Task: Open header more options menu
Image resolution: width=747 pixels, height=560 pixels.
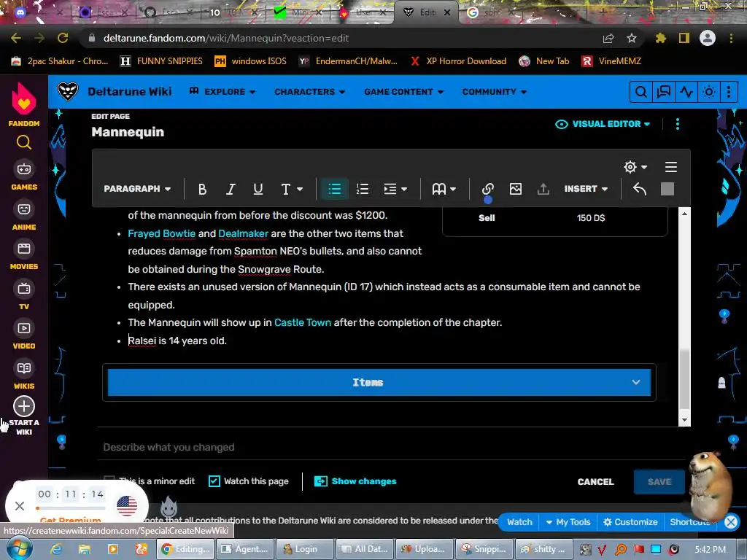Action: point(729,91)
